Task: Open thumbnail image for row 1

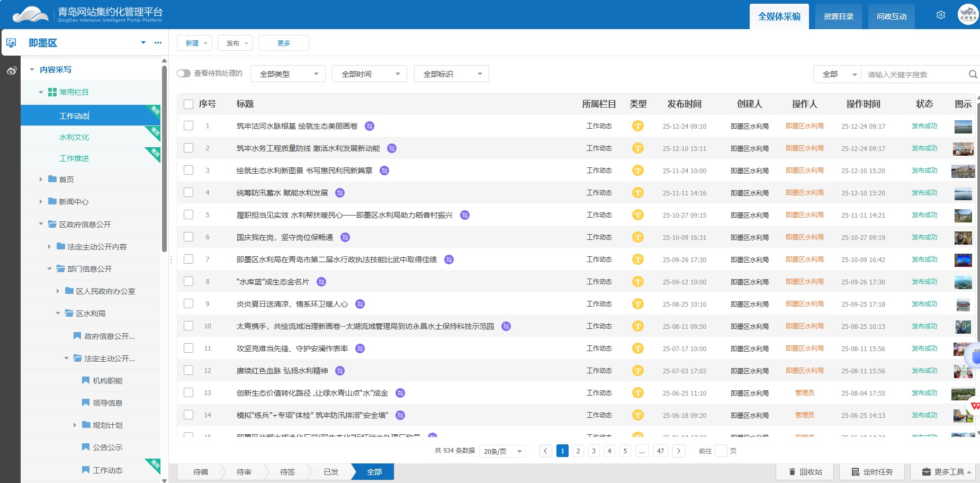Action: point(963,126)
